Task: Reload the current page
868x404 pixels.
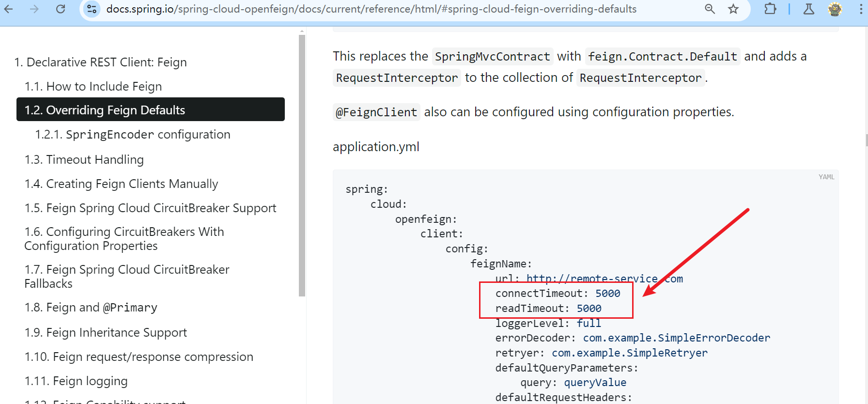Action: [61, 9]
